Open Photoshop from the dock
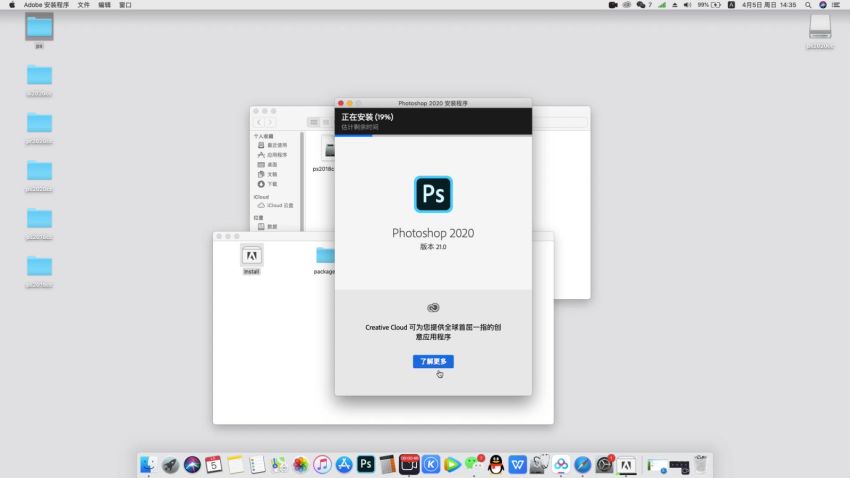This screenshot has height=478, width=850. (366, 464)
